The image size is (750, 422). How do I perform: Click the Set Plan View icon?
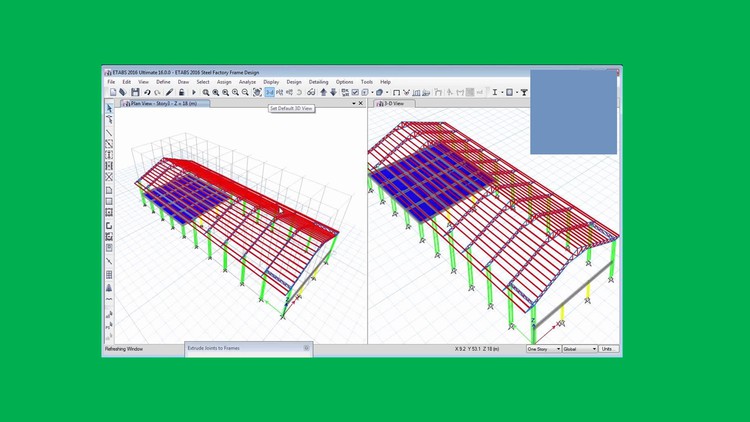pyautogui.click(x=279, y=92)
